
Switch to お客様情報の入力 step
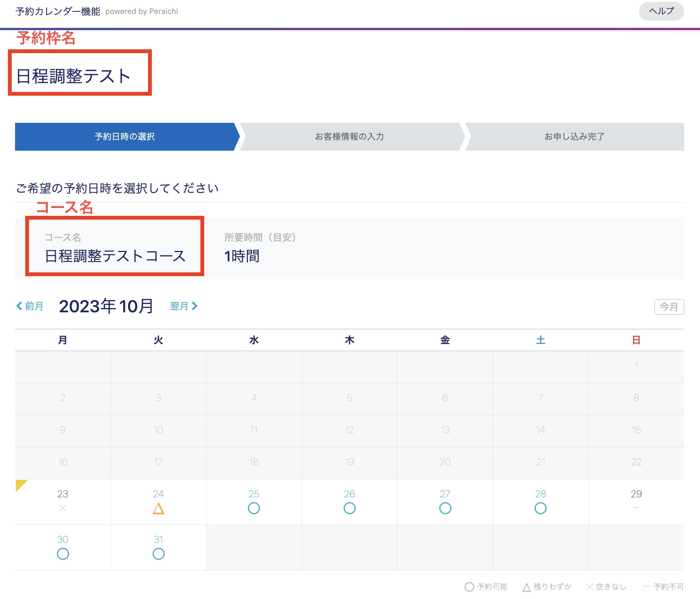tap(349, 136)
